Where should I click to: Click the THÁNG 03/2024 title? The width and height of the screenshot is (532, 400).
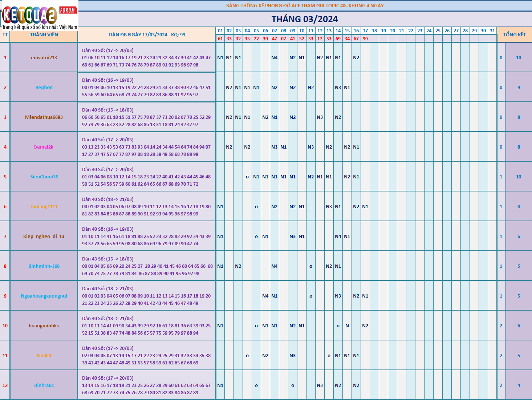305,19
